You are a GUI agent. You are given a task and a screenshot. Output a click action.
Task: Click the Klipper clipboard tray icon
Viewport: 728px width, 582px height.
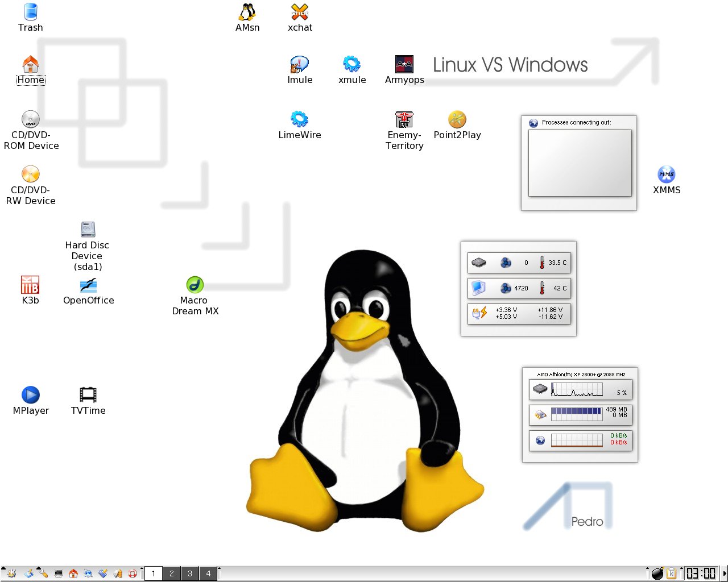click(672, 573)
